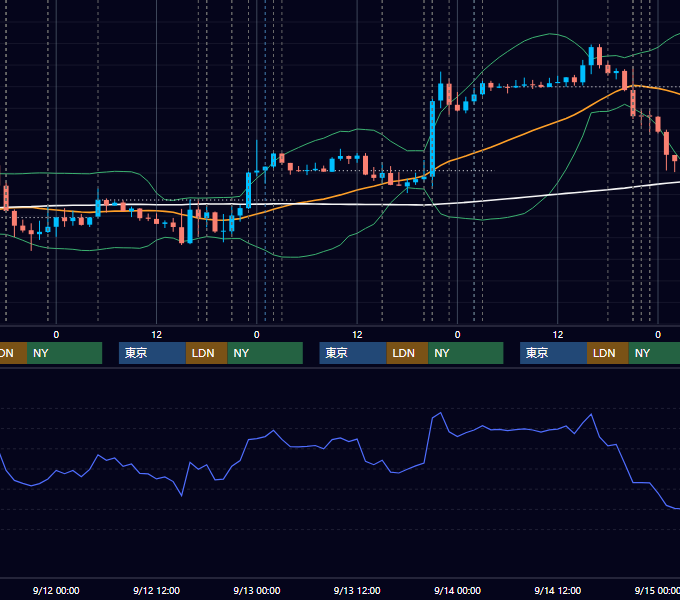Screen dimensions: 680x600
Task: Pick the NY session block spanning 9/12 00:00
Action: click(x=64, y=353)
